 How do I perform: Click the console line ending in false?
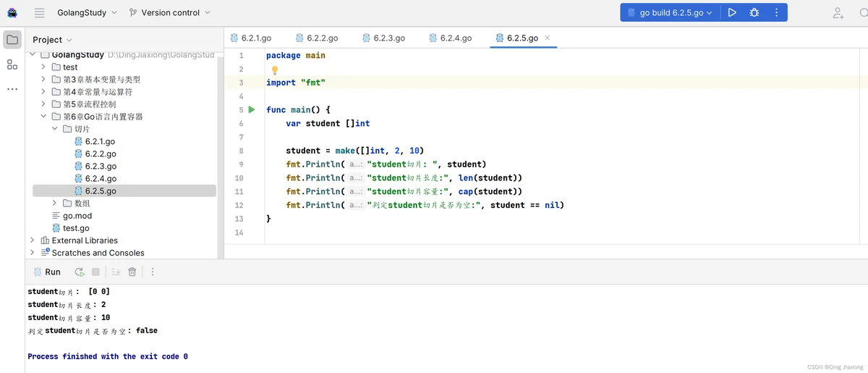coord(93,330)
